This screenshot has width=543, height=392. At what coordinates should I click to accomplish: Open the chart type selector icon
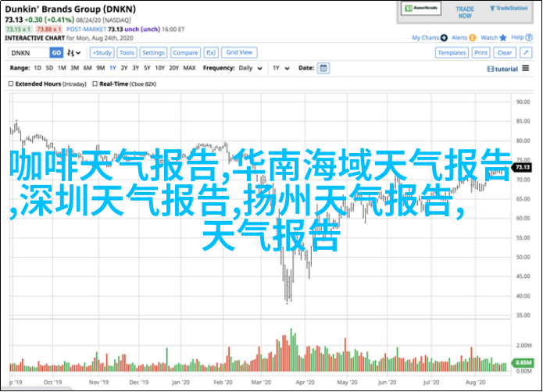point(73,52)
